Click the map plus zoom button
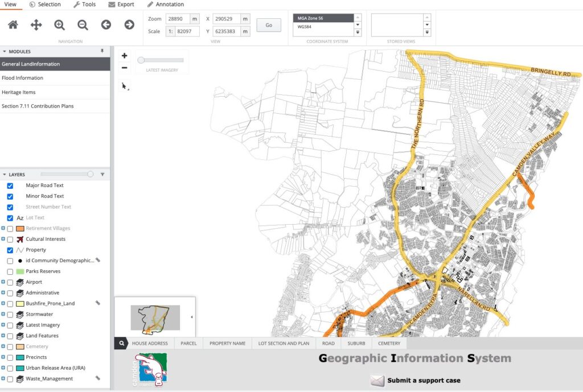583x392 pixels. coord(125,56)
